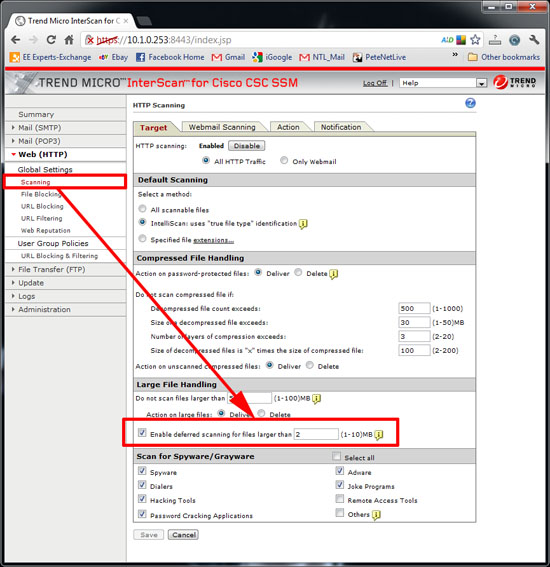Open URL Filtering sidebar item
The height and width of the screenshot is (567, 550).
42,218
